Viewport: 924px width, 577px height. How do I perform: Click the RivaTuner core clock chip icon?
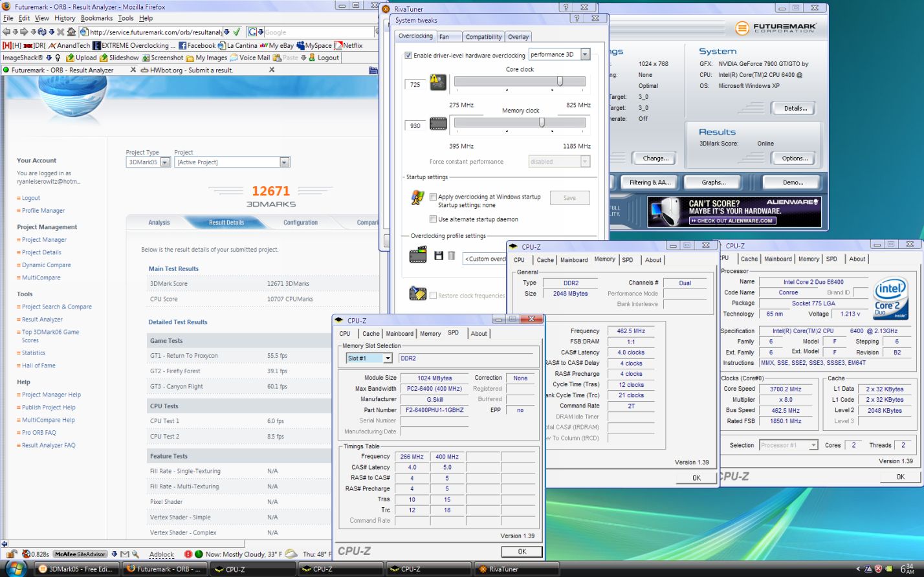[438, 83]
